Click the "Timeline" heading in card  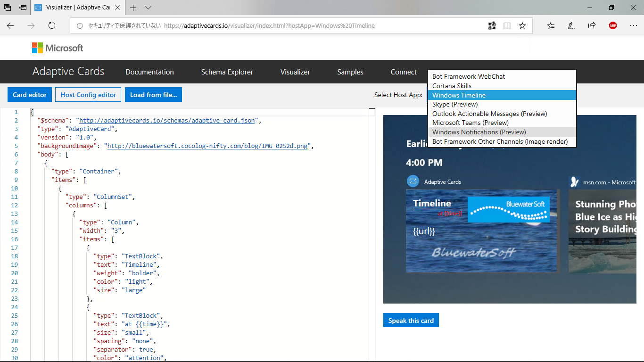pos(432,203)
